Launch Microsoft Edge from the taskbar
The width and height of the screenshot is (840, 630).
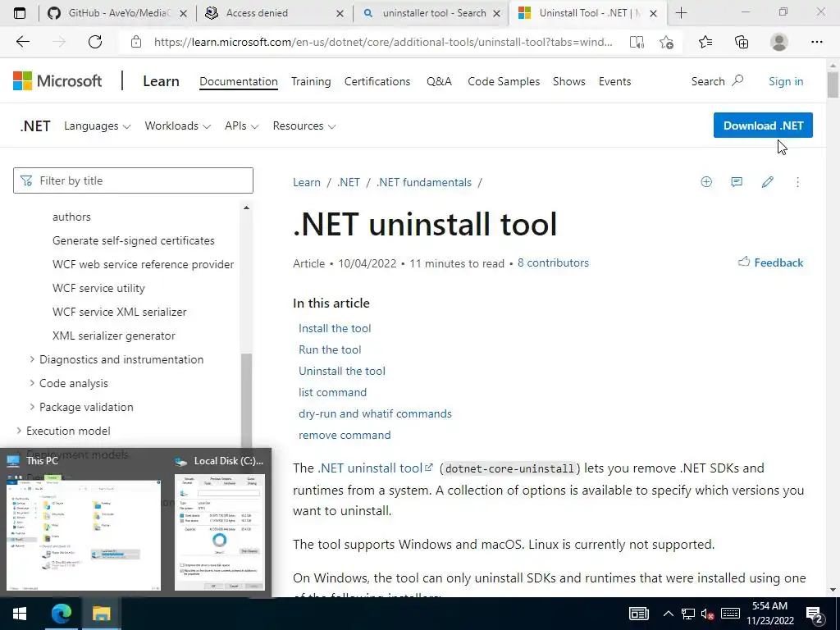point(61,614)
